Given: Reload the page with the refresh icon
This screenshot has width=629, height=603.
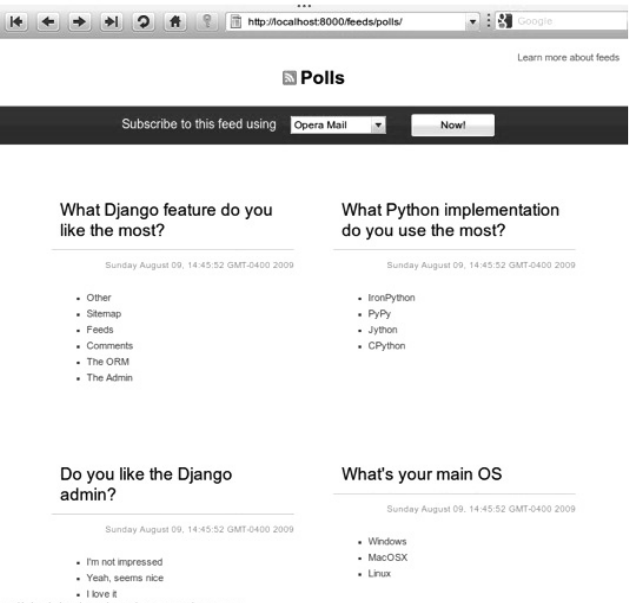Looking at the screenshot, I should click(x=143, y=21).
